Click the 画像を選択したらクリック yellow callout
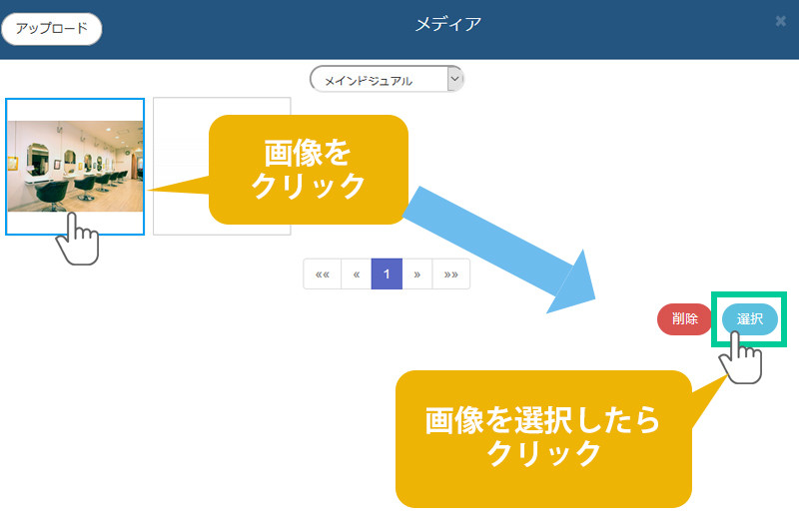Screen dimensions: 799x532 coord(543,437)
